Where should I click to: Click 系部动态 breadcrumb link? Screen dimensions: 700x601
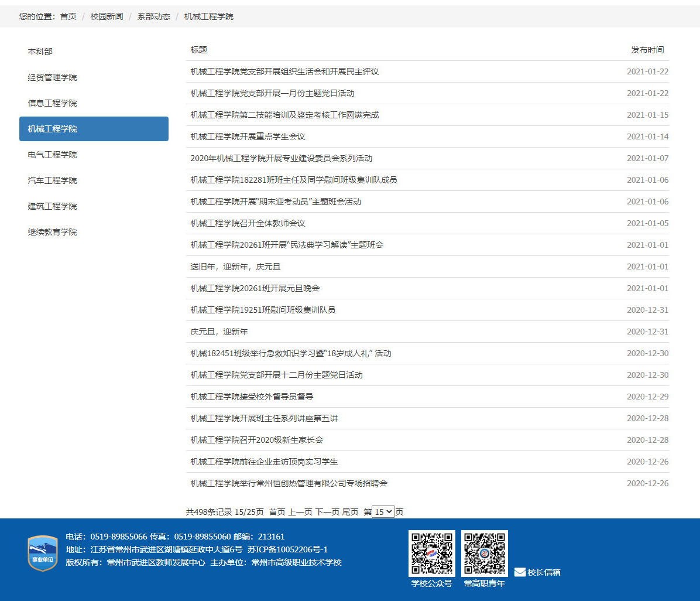[x=153, y=16]
